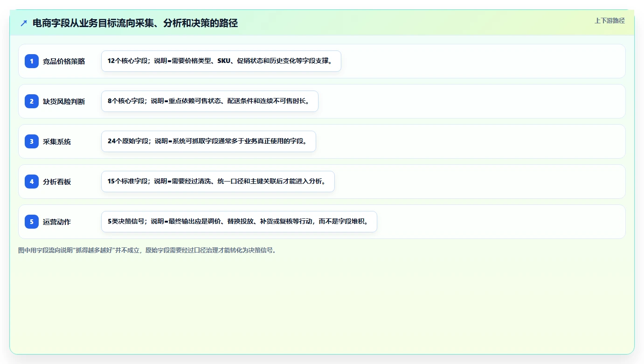Click the 竞品价格策略 label
This screenshot has width=644, height=364.
(64, 61)
